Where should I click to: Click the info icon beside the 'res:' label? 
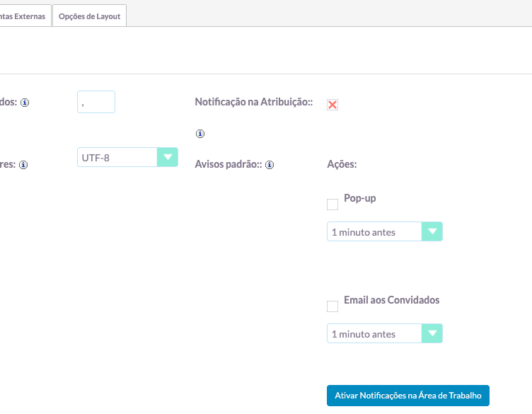pyautogui.click(x=23, y=165)
